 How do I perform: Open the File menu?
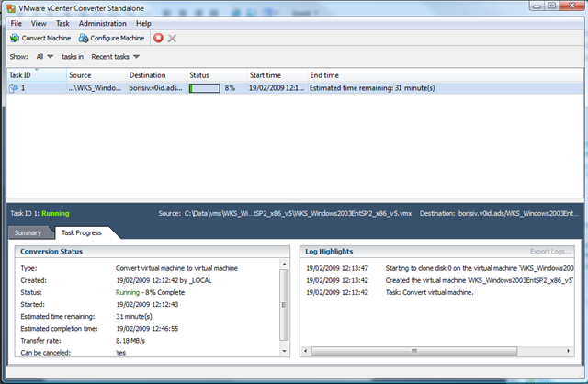(16, 22)
